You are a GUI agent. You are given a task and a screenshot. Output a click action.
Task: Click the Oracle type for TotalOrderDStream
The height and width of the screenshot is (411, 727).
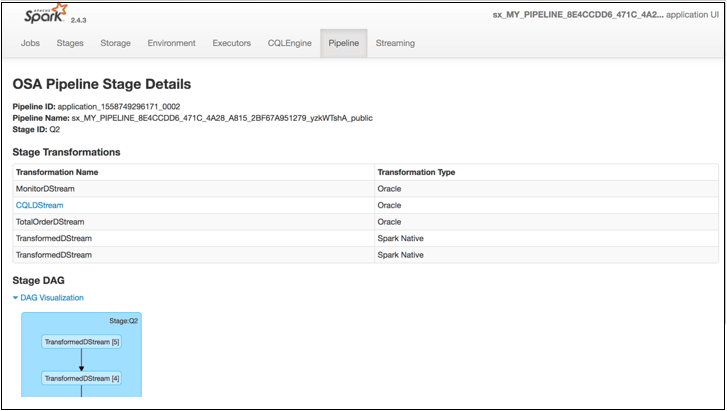pyautogui.click(x=389, y=222)
